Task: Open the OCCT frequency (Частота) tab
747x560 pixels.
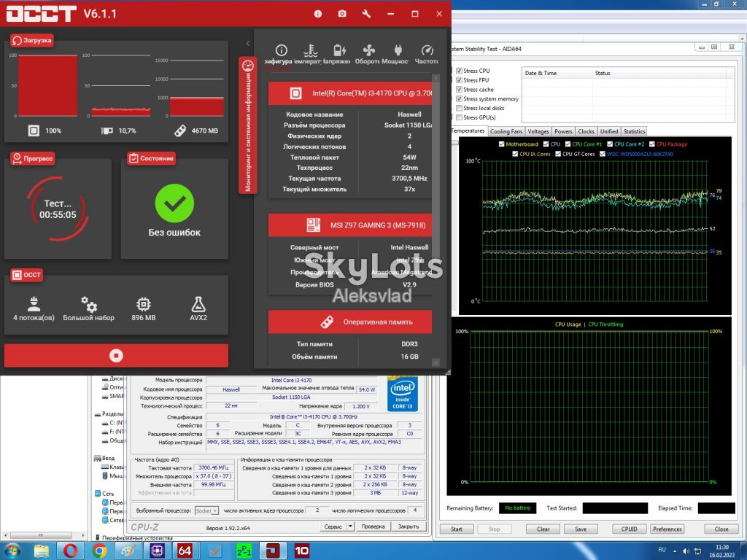Action: 426,54
